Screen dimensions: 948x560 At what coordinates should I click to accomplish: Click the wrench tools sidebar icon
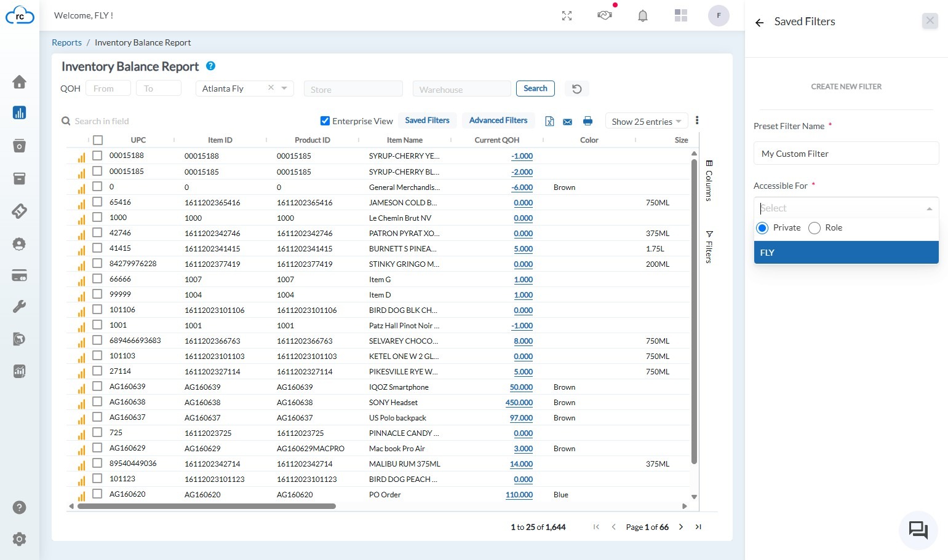[x=19, y=307]
